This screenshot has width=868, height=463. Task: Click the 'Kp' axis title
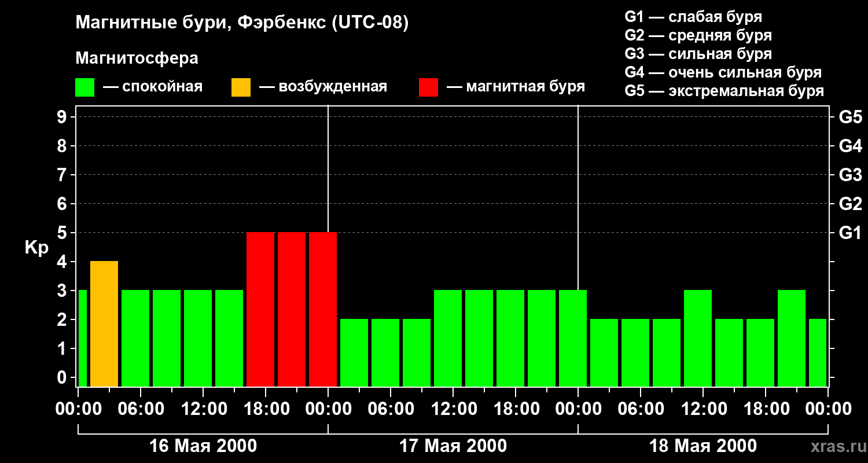36,248
